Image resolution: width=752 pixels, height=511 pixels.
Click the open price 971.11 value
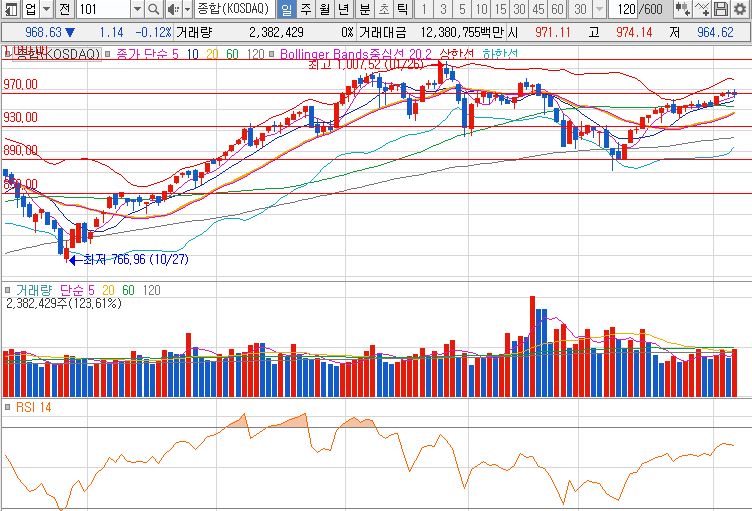point(553,33)
